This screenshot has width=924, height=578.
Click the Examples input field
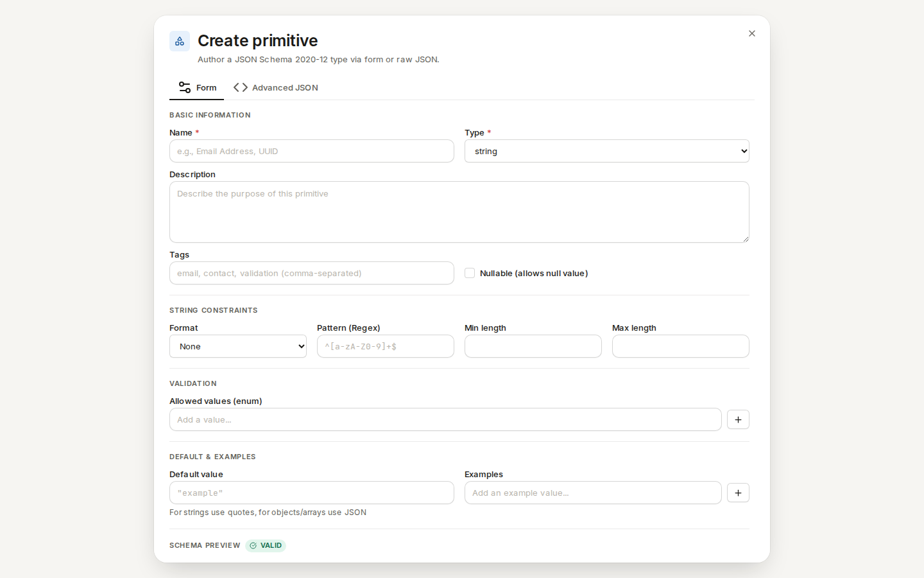(x=593, y=493)
